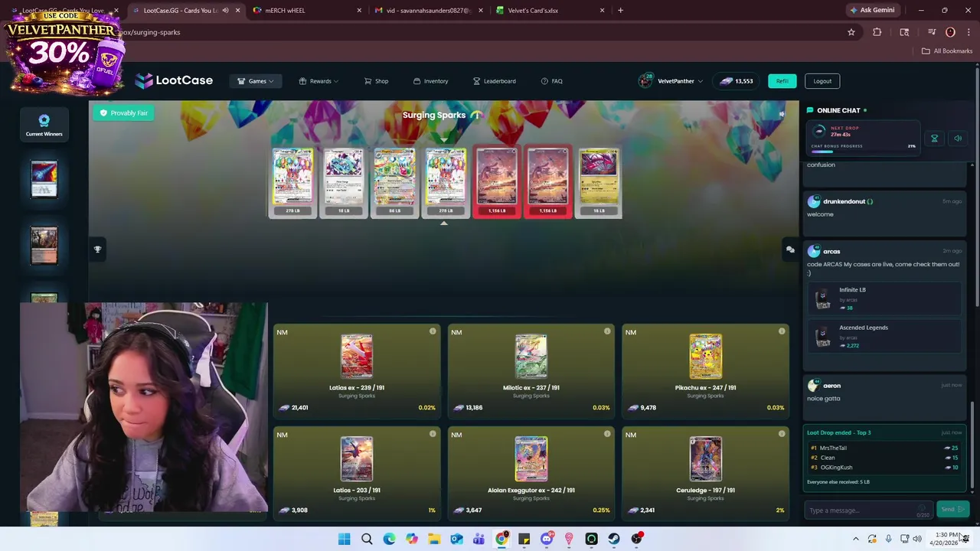This screenshot has width=980, height=551.
Task: Toggle the chat panel bubble icon
Action: tap(790, 249)
